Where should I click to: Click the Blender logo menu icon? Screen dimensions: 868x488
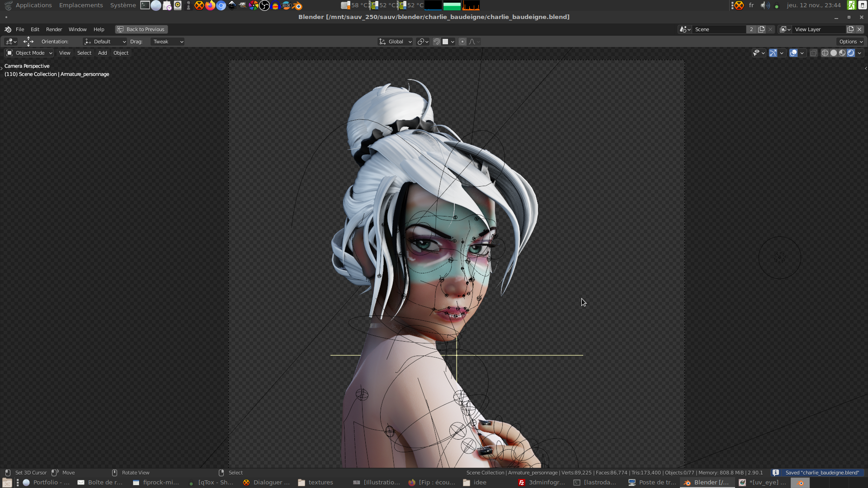pyautogui.click(x=8, y=29)
